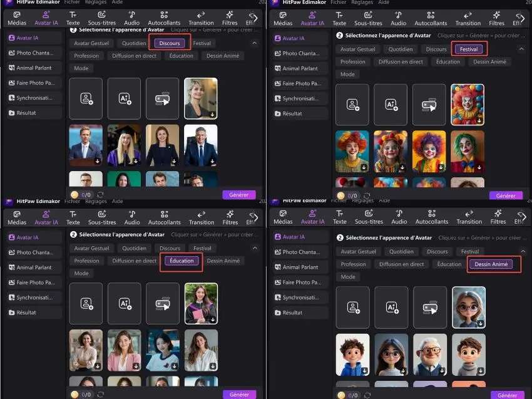532x399 pixels.
Task: Select the highlighted Festival category tab
Action: pyautogui.click(x=469, y=49)
